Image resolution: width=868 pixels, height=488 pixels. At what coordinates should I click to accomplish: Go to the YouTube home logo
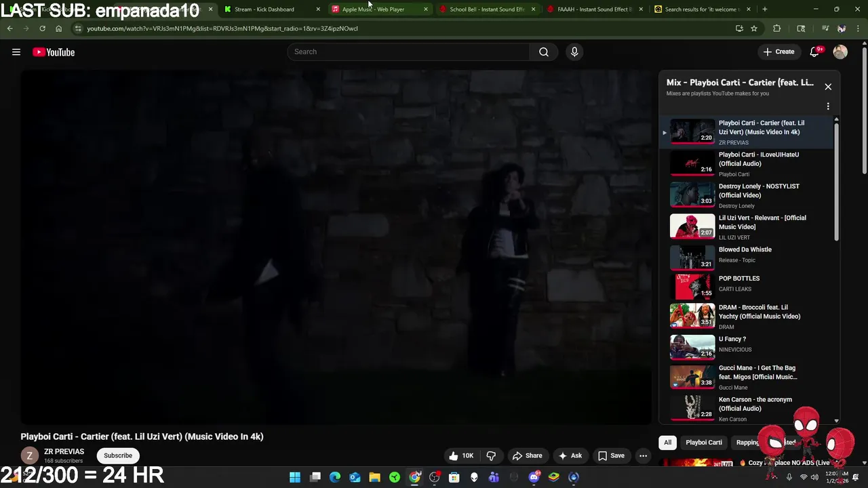click(54, 52)
